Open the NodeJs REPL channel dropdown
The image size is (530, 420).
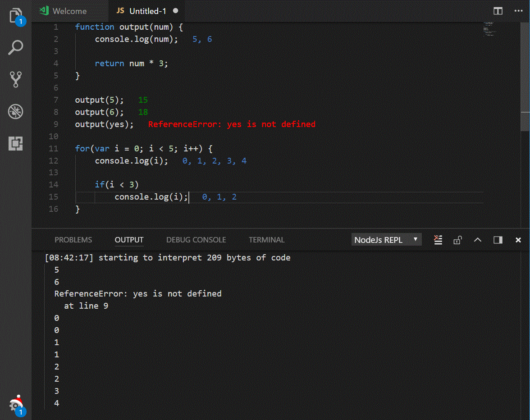(385, 240)
